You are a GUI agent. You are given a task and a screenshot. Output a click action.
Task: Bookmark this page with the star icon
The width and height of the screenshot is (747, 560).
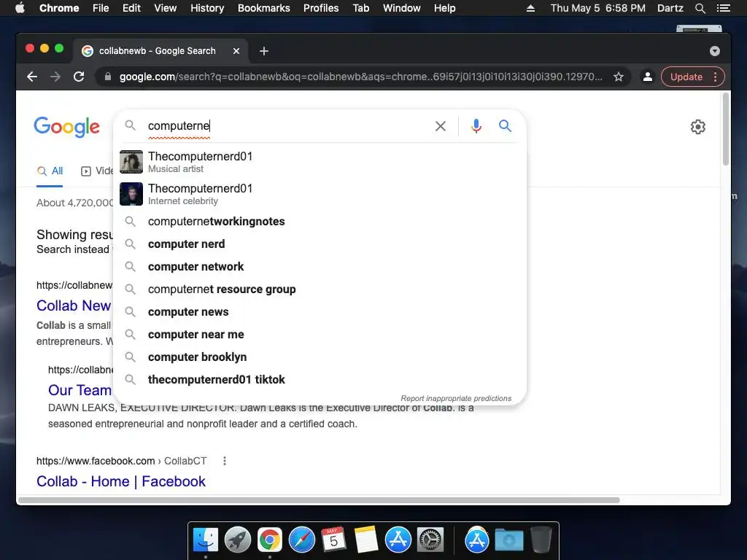click(619, 77)
